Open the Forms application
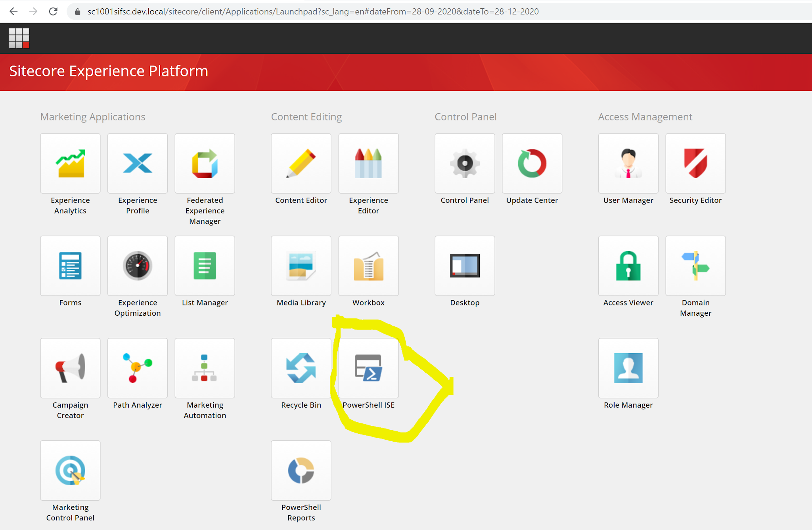Screen dimensions: 812x530 click(x=70, y=266)
